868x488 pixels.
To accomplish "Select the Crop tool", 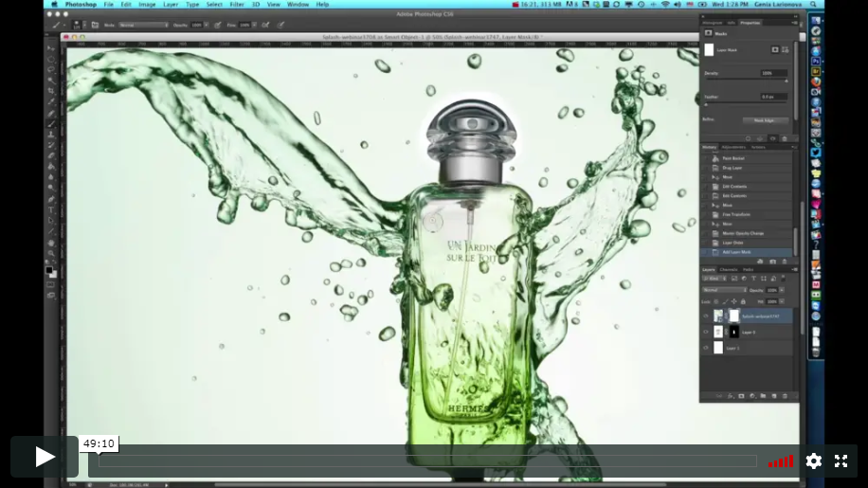I will [51, 91].
